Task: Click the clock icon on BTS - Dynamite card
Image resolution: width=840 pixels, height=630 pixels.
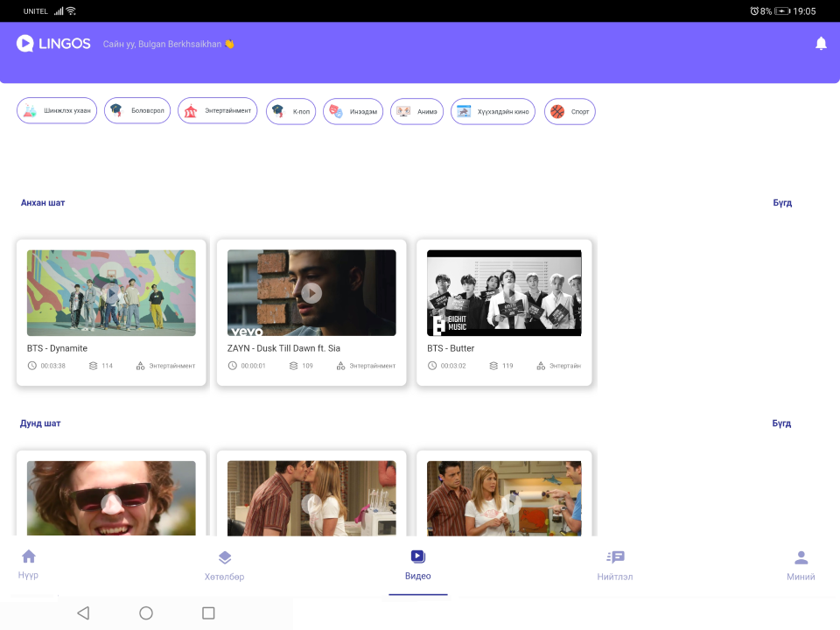Action: (x=32, y=366)
